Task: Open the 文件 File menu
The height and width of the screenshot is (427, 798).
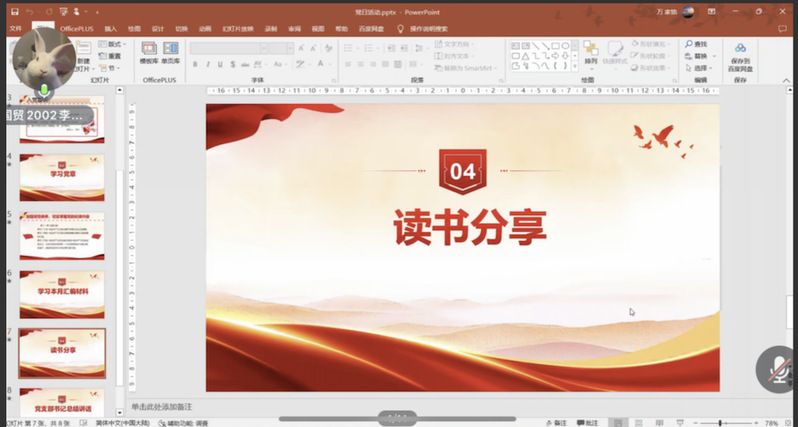Action: (16, 29)
